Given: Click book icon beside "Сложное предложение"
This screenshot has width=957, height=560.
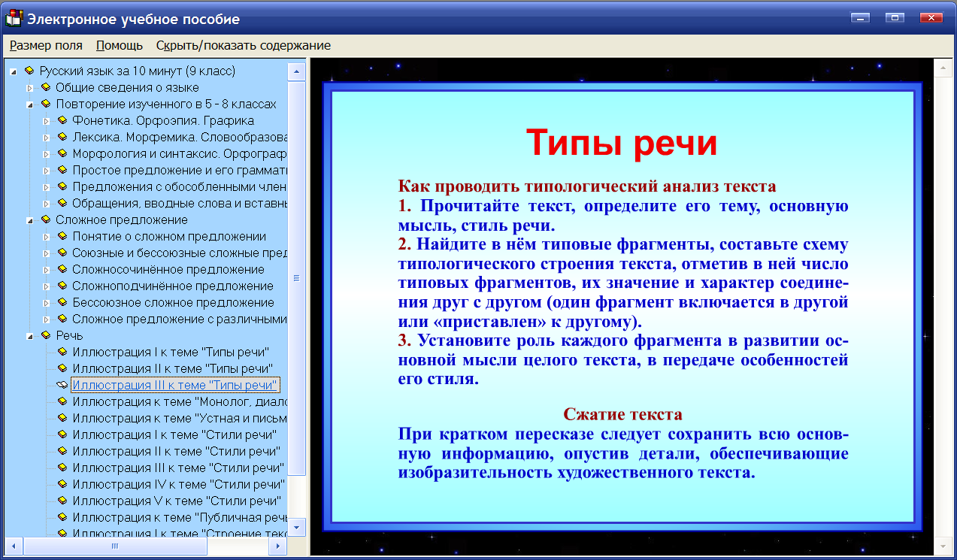Looking at the screenshot, I should (46, 219).
